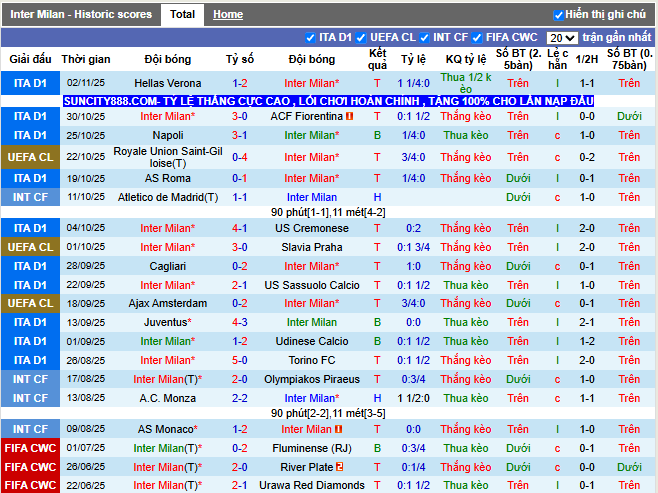658x493 pixels.
Task: Open Ajax Amsterdam team link
Action: click(167, 303)
